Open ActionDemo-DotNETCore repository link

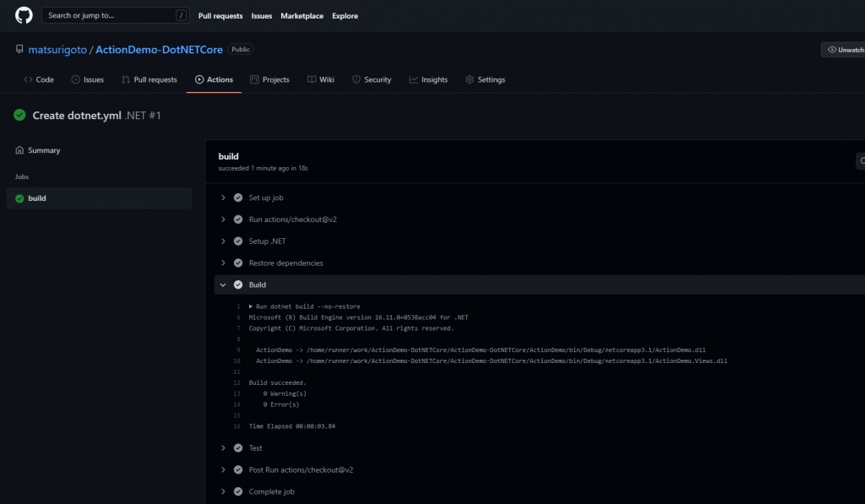tap(159, 50)
